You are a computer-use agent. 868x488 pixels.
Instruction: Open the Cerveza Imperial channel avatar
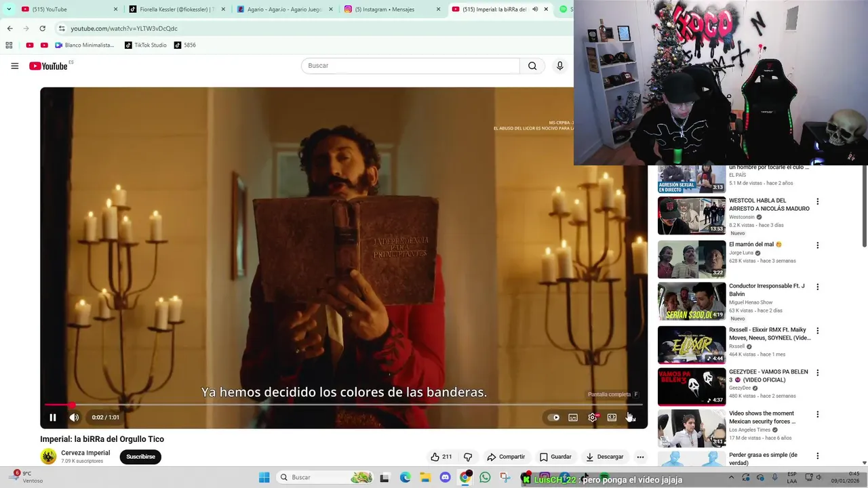click(49, 457)
